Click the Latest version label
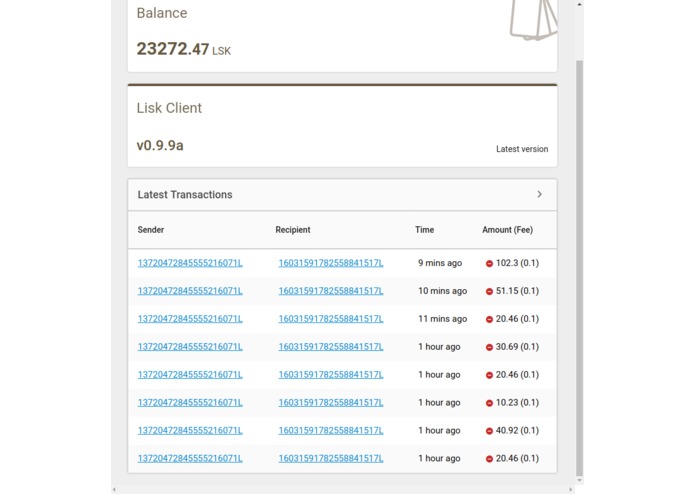Screen dimensions: 695x494 (x=522, y=149)
